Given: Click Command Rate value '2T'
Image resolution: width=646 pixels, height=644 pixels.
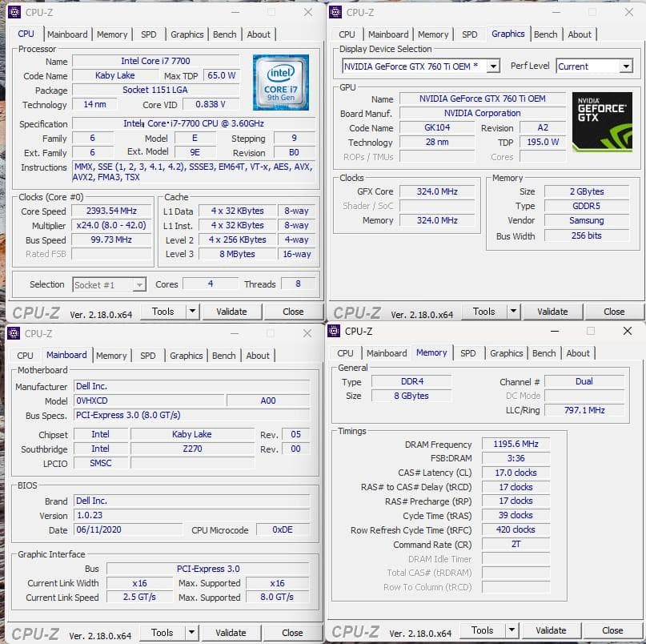Looking at the screenshot, I should click(516, 544).
